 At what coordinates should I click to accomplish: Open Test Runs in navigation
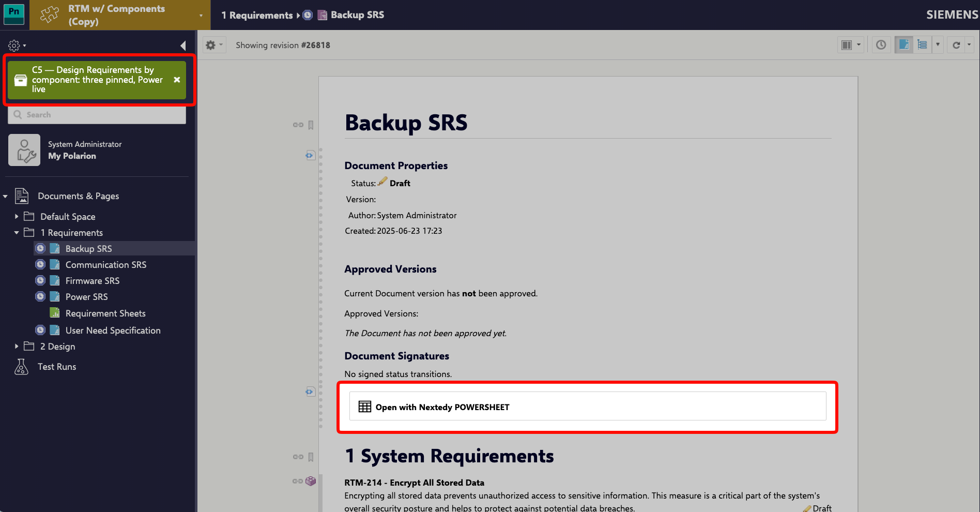click(x=57, y=367)
